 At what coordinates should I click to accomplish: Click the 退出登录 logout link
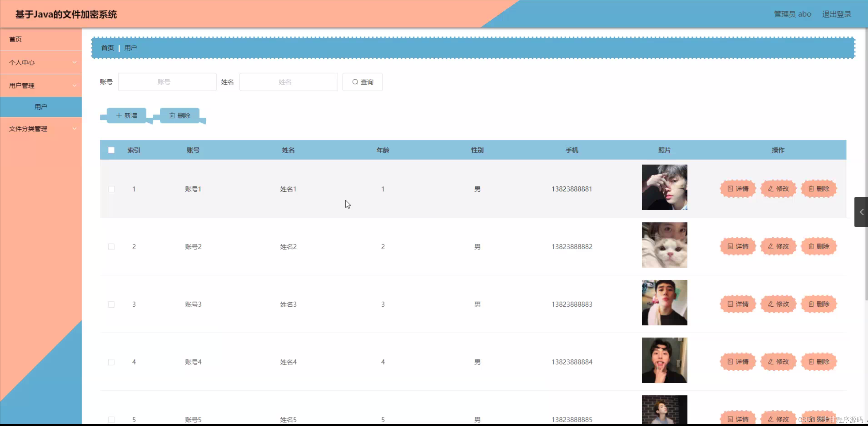click(836, 14)
